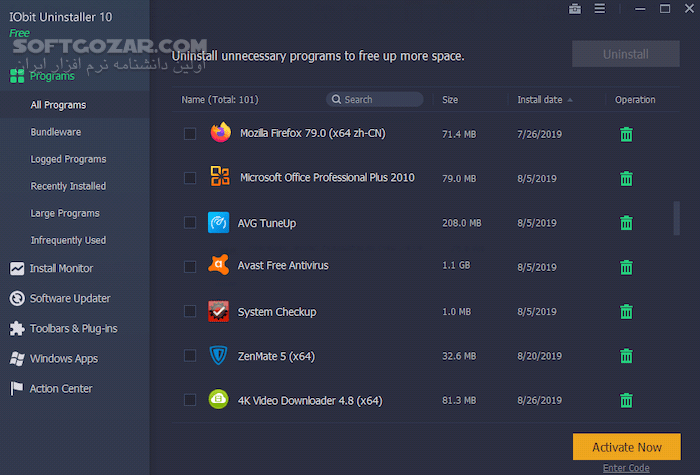Click the Microsoft Office application icon
Viewport: 700px width, 475px height.
tap(220, 175)
